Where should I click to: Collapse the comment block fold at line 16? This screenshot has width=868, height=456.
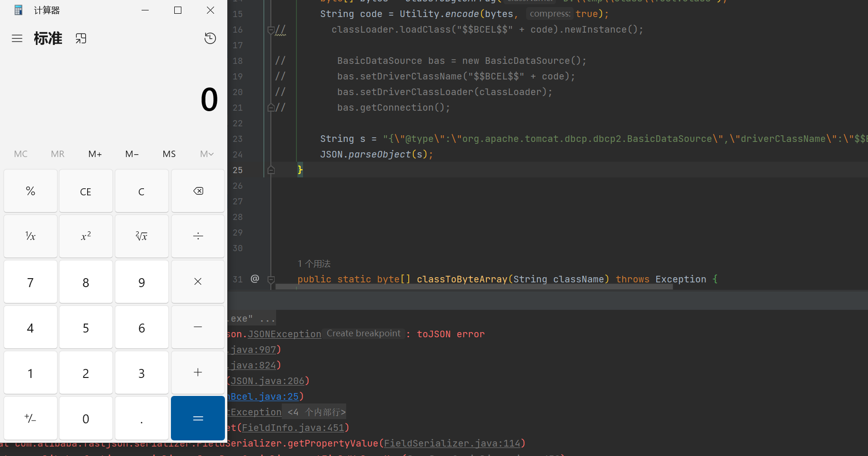(x=271, y=30)
